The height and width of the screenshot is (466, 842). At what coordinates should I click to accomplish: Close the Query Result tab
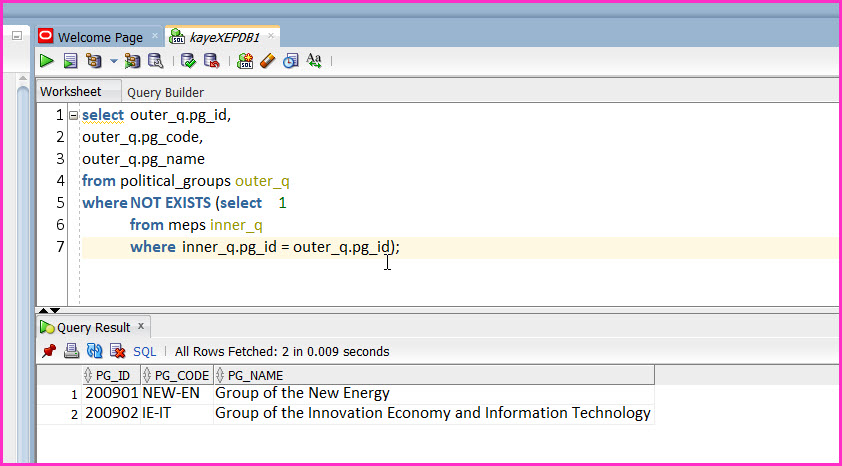(x=141, y=326)
